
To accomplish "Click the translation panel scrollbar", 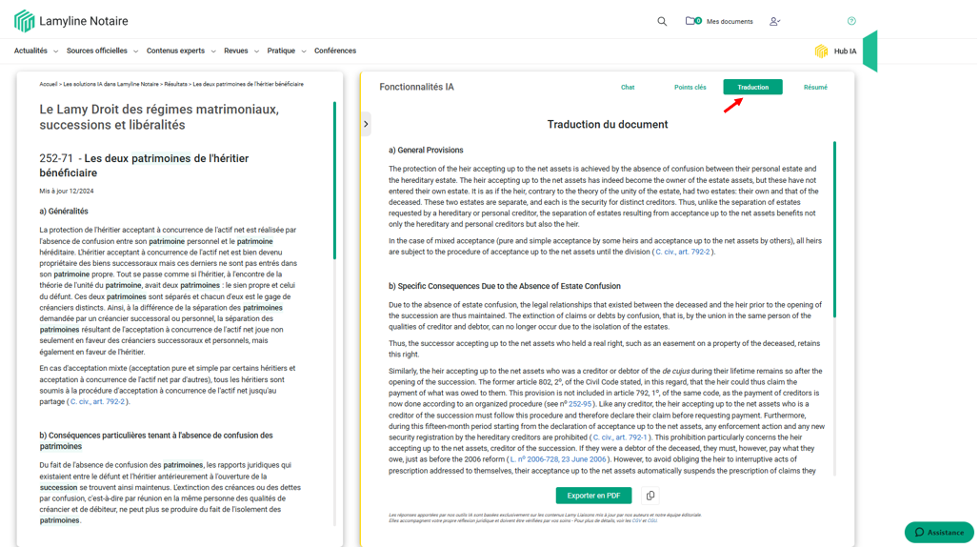I will (835, 229).
